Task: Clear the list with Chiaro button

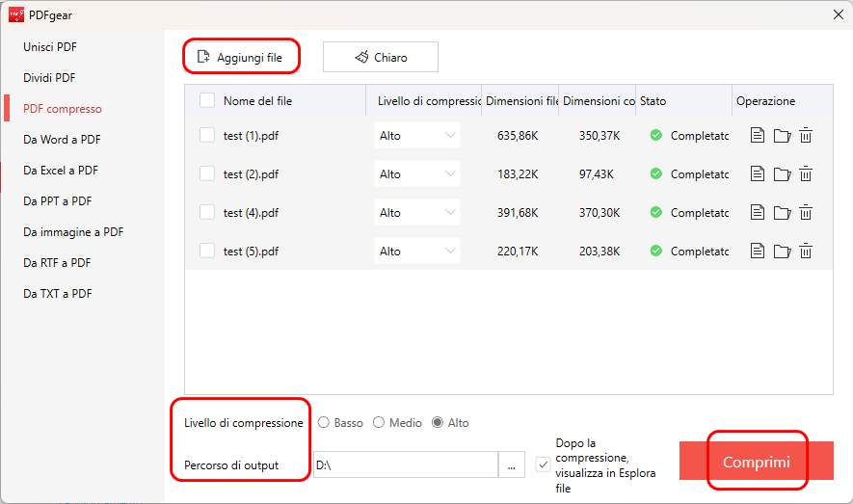Action: (381, 57)
